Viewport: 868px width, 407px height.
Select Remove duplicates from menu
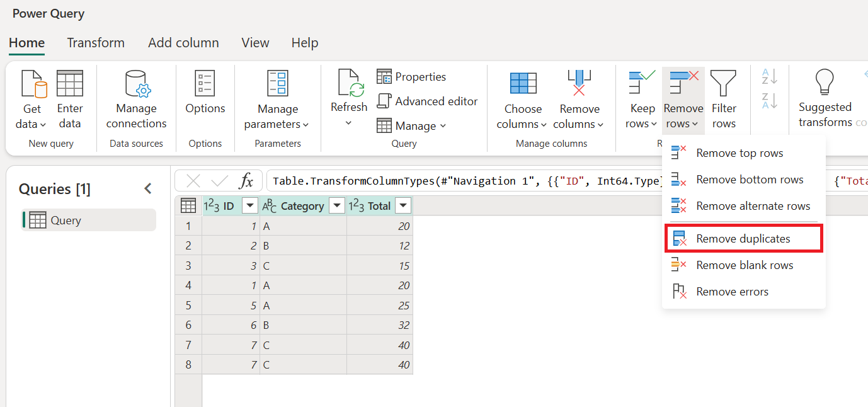click(x=743, y=239)
